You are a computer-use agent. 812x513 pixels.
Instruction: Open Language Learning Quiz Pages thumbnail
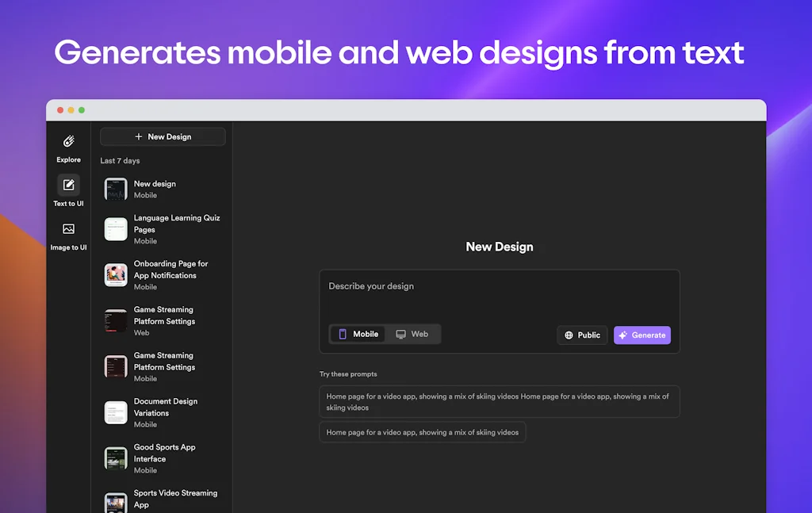tap(116, 229)
